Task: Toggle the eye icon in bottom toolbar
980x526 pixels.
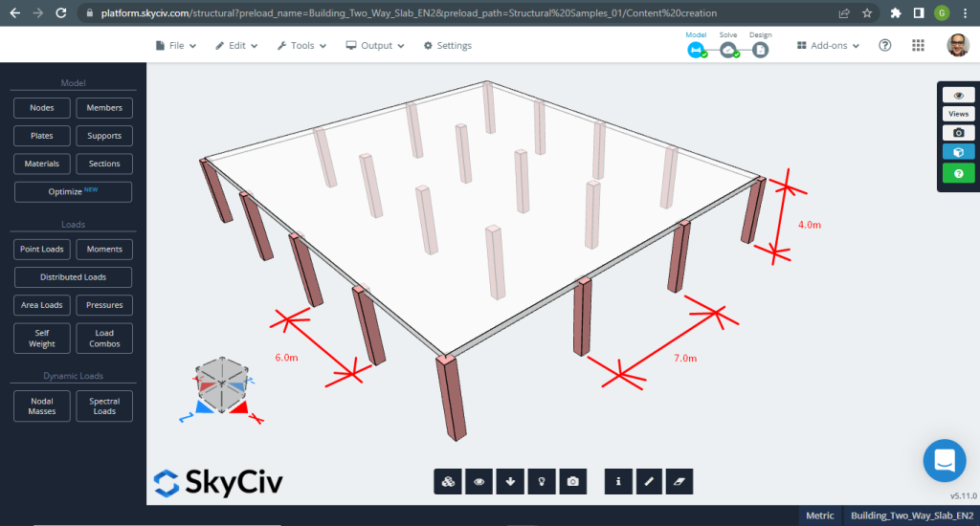Action: point(479,482)
